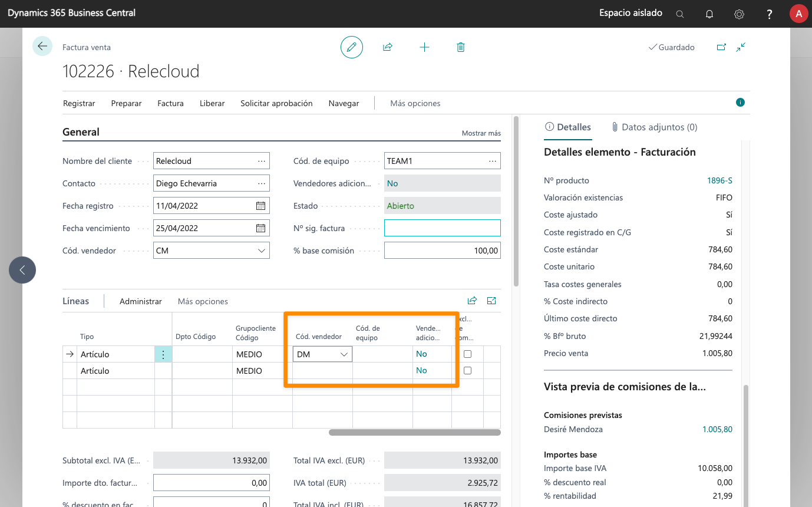Click the Dynamics 365 Business Central title
Screen dimensions: 812x507
point(71,13)
